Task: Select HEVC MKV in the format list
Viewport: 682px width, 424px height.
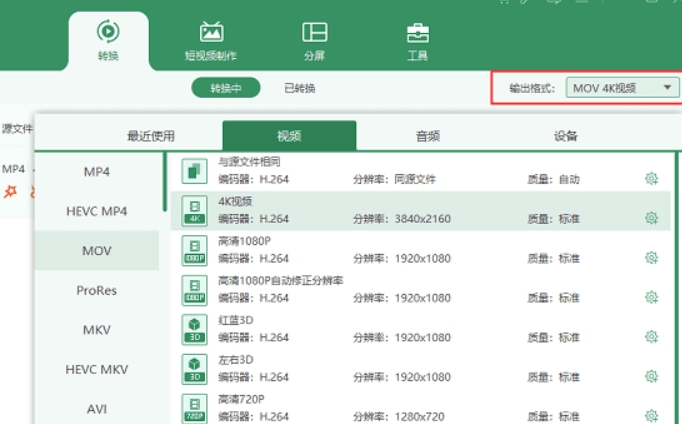Action: point(97,369)
